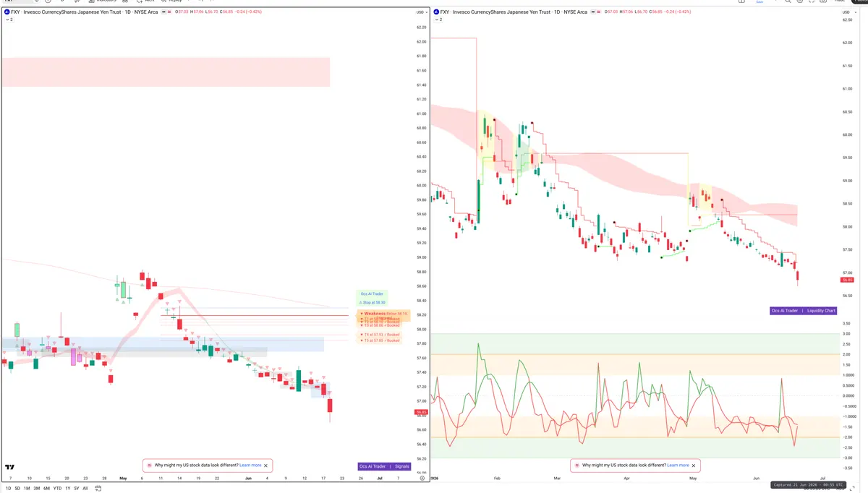868x493 pixels.
Task: Select the 5Y time range
Action: (x=76, y=489)
